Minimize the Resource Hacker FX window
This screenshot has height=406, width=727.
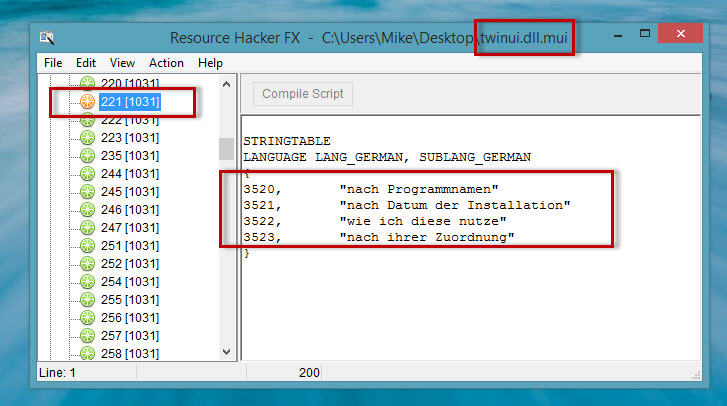pos(618,35)
